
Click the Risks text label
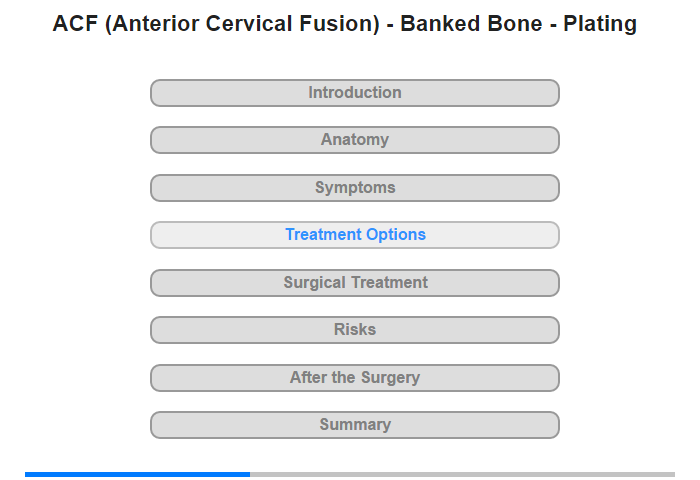[x=355, y=330]
